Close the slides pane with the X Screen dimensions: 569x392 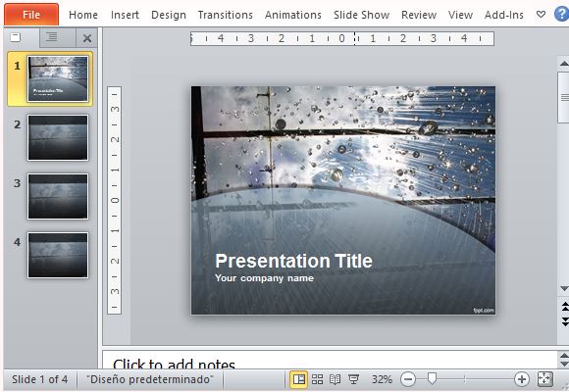(x=87, y=38)
